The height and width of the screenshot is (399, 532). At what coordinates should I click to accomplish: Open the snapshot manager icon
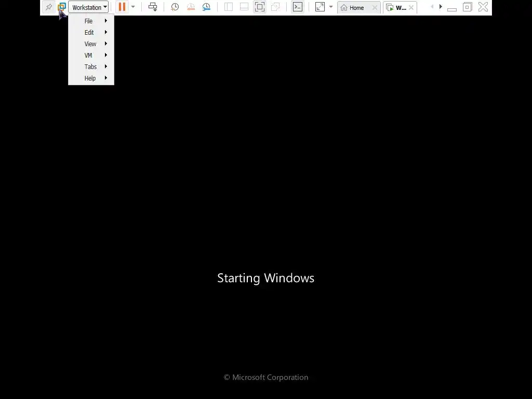click(x=206, y=7)
